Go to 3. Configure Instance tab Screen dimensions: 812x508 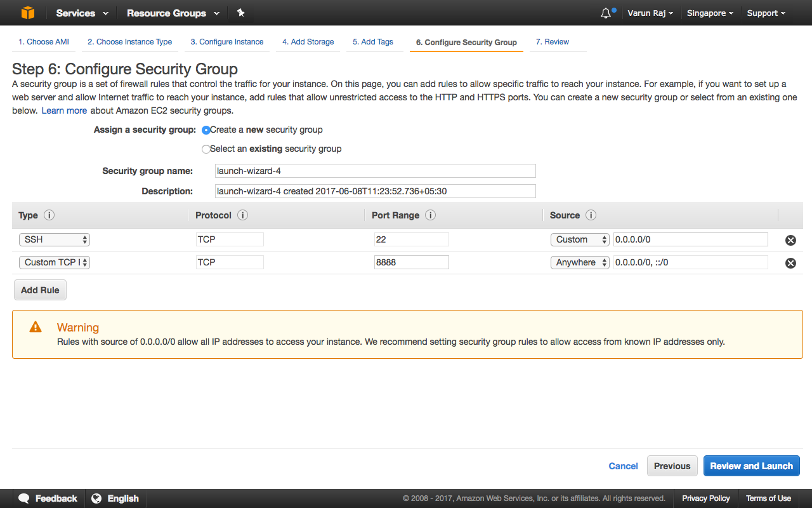pos(227,42)
